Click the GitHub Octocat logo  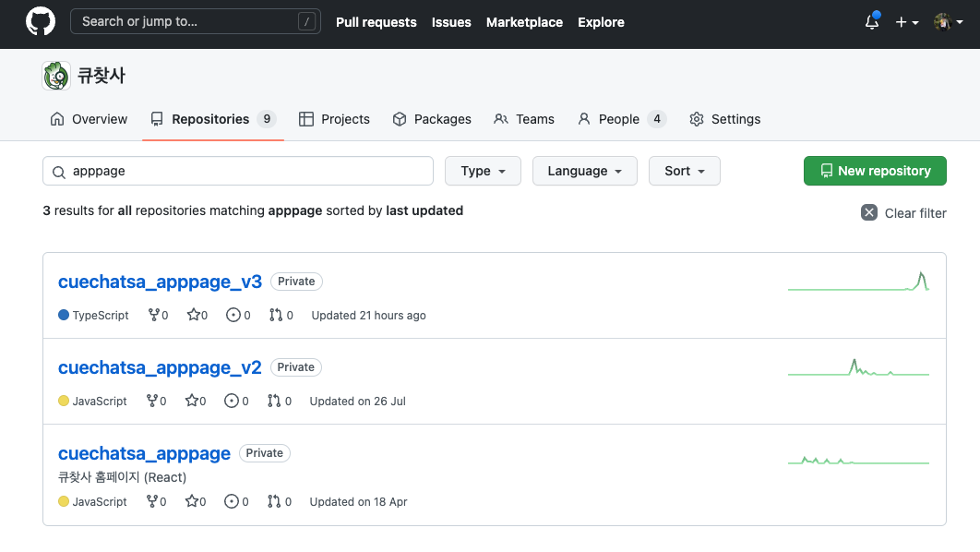tap(41, 22)
